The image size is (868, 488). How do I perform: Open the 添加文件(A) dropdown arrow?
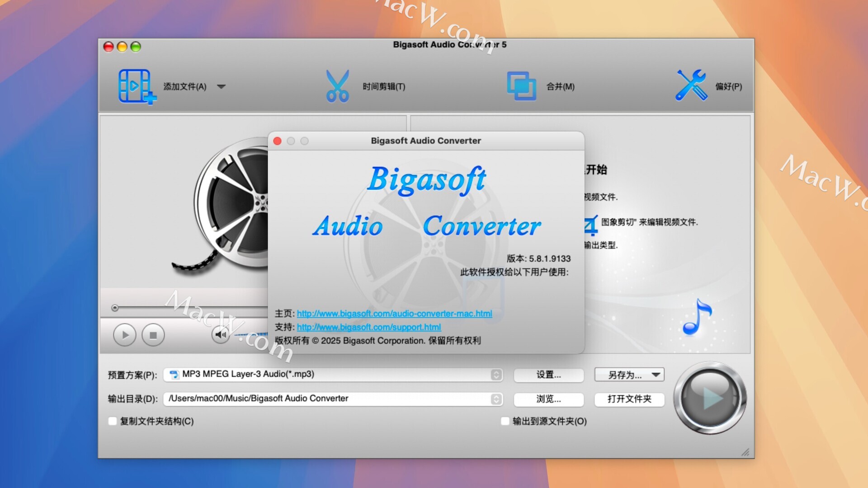[x=221, y=87]
